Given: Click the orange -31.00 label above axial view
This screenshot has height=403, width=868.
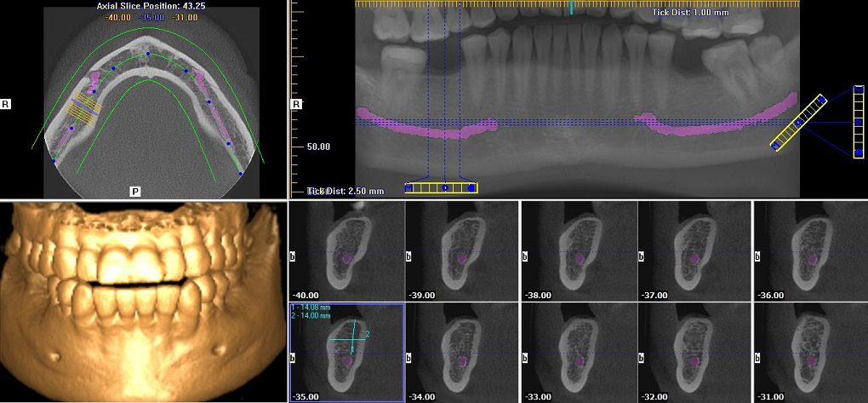Looking at the screenshot, I should [185, 18].
